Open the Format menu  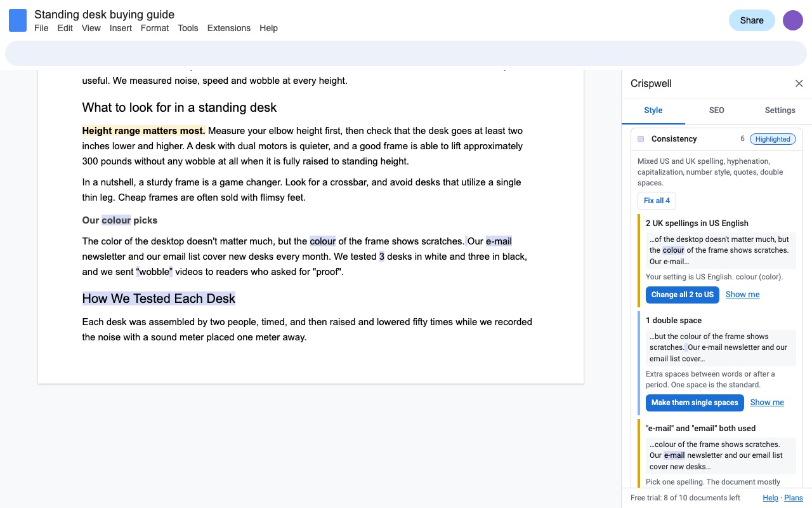155,28
